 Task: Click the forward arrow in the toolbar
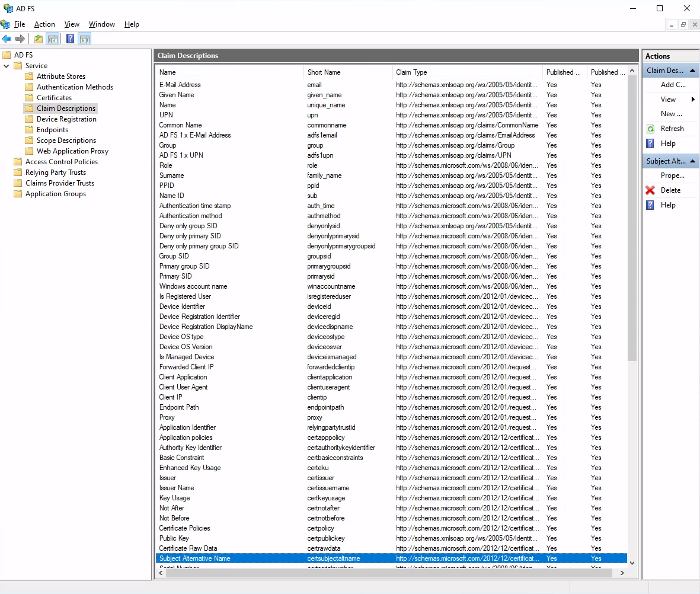pyautogui.click(x=20, y=39)
